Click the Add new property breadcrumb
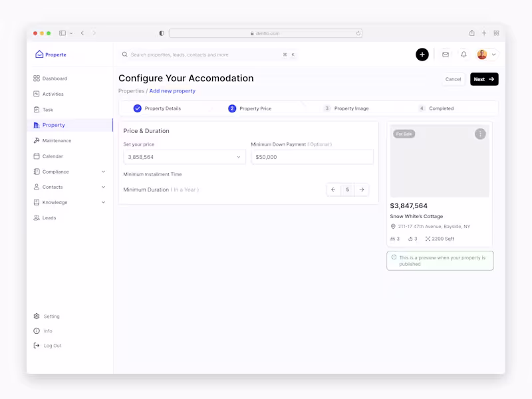532x399 pixels. pyautogui.click(x=172, y=91)
